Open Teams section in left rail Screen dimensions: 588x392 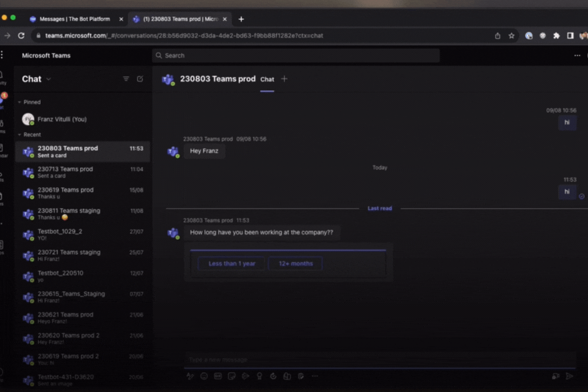[x=2, y=126]
